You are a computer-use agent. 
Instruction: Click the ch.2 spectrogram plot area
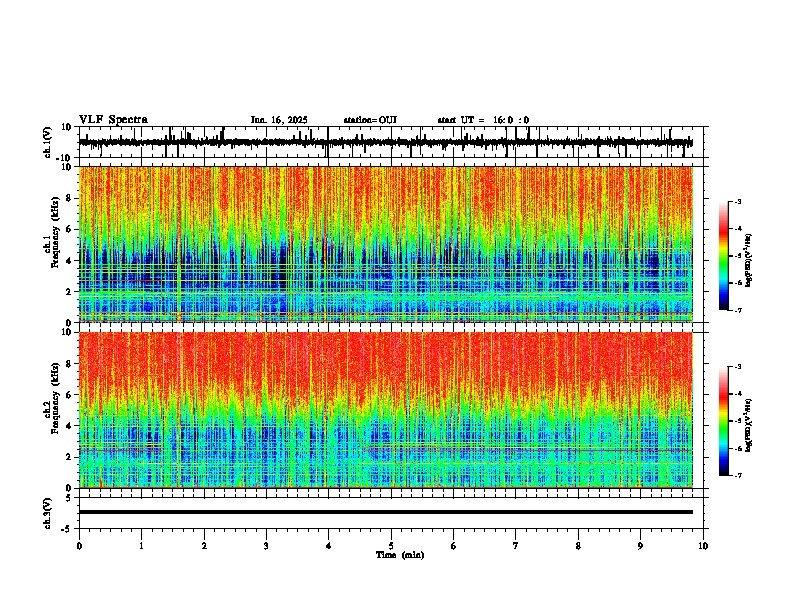[x=386, y=410]
